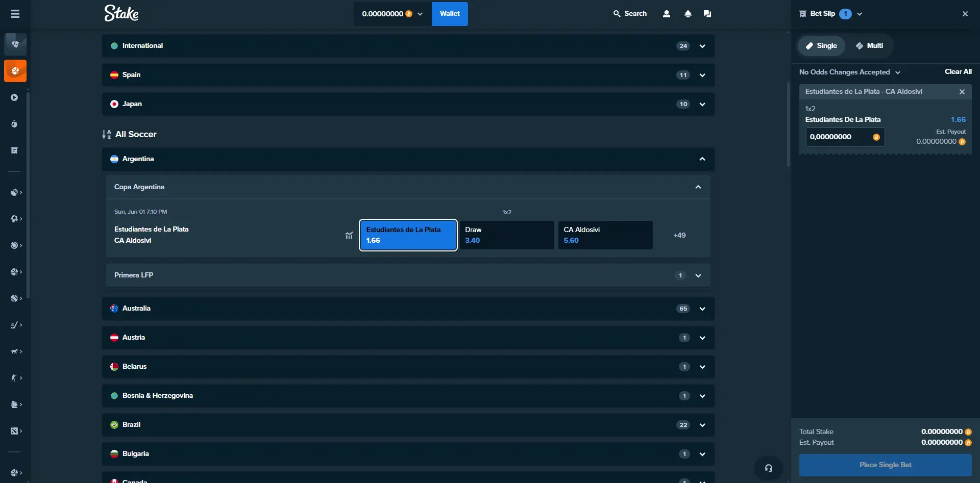Open No Odds Changes Accepted dropdown
This screenshot has width=980, height=483.
(850, 72)
